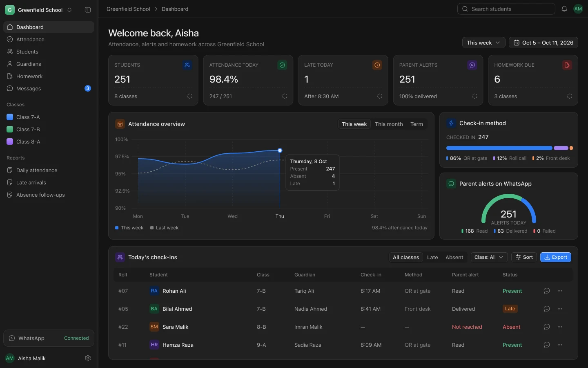Click the Homework Due card icon
This screenshot has height=368, width=588.
coord(567,65)
